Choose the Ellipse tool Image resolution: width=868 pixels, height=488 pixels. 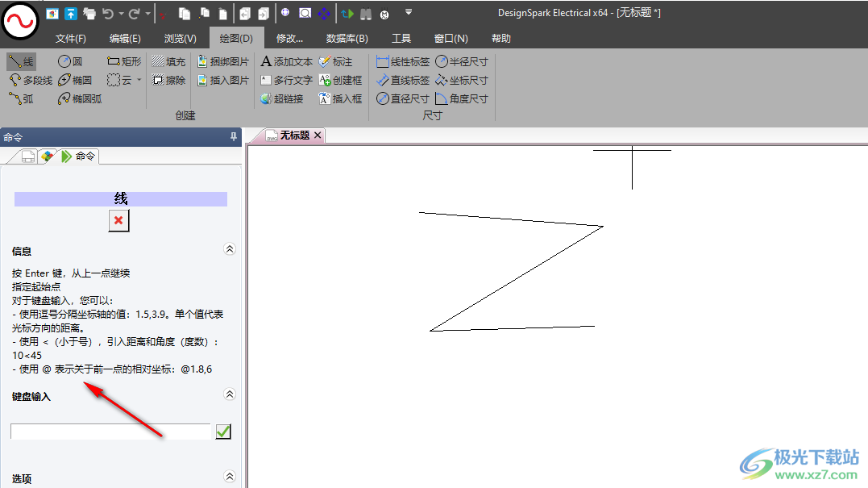click(75, 81)
